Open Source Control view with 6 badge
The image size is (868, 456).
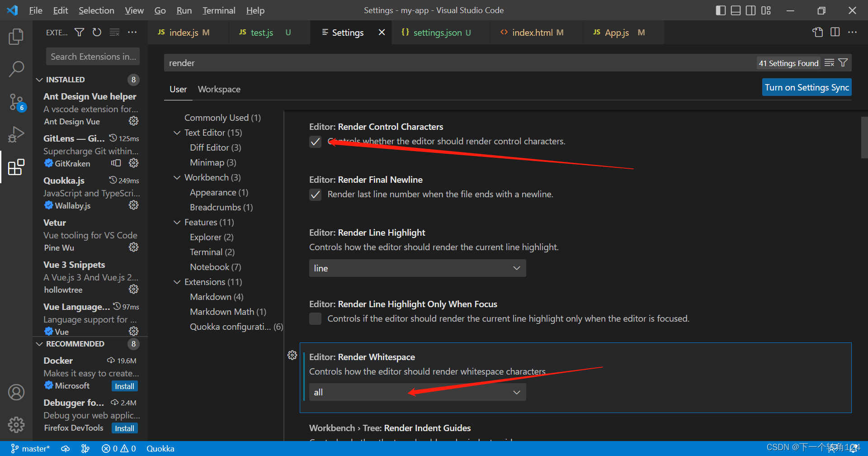pos(16,102)
